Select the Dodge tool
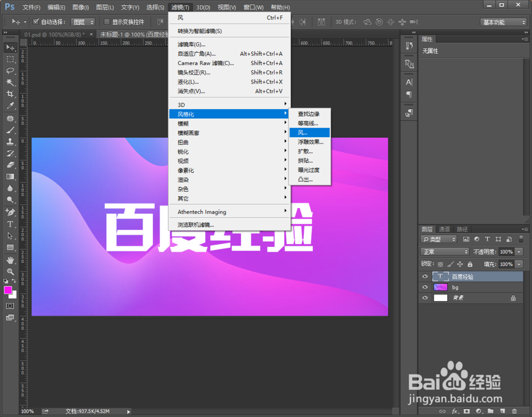This screenshot has height=417, width=532. pos(10,199)
